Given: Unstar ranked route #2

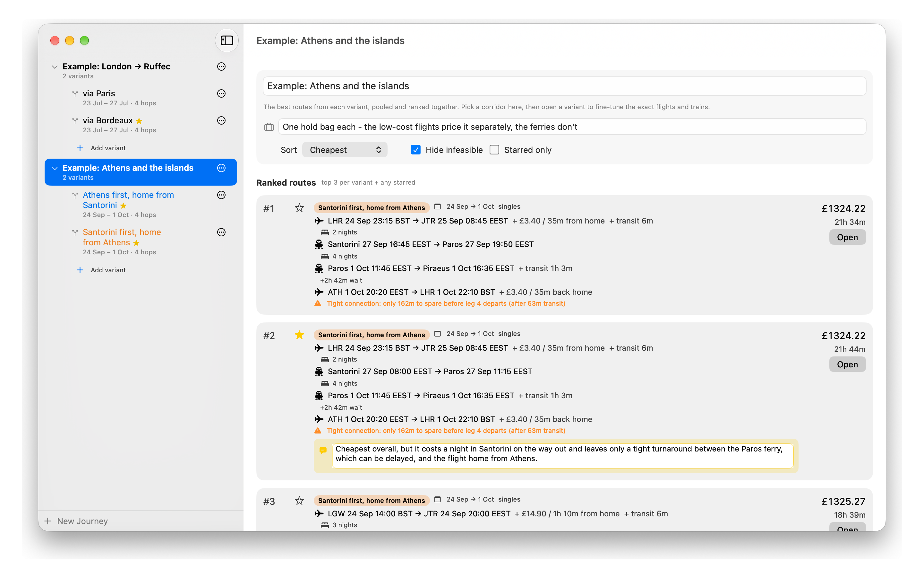Looking at the screenshot, I should (x=299, y=335).
